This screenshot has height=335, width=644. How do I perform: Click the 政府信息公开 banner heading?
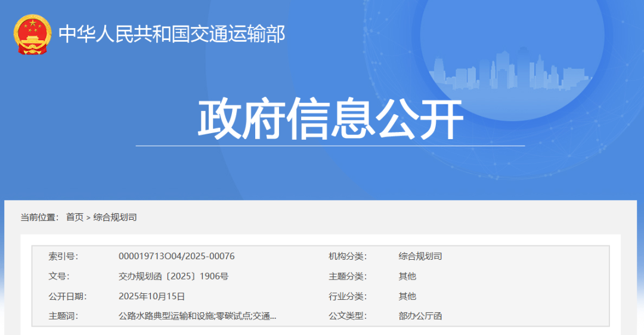[330, 118]
